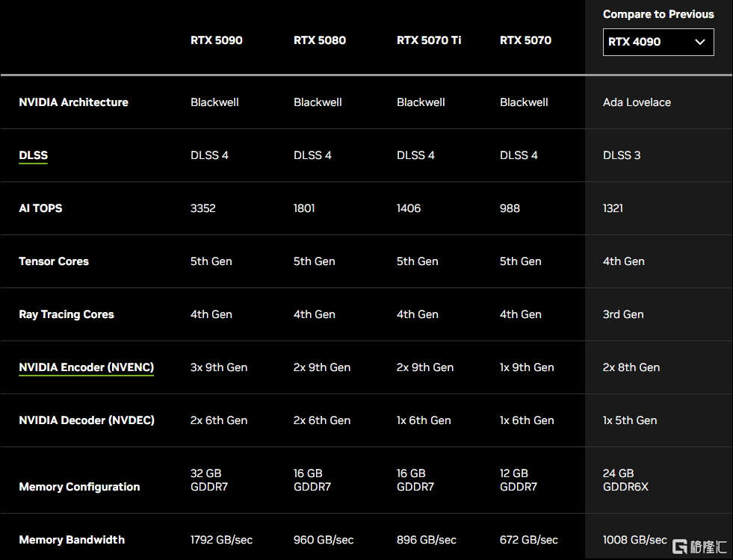Click the Gelonghui watermark logo icon

(680, 547)
